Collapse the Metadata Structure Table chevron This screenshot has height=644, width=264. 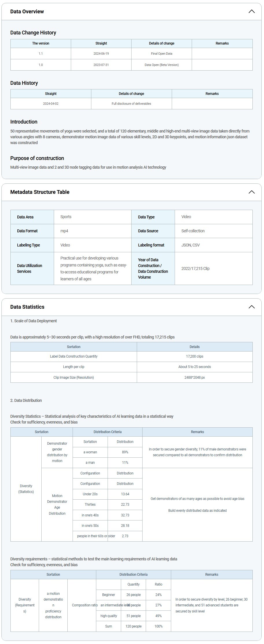click(252, 192)
